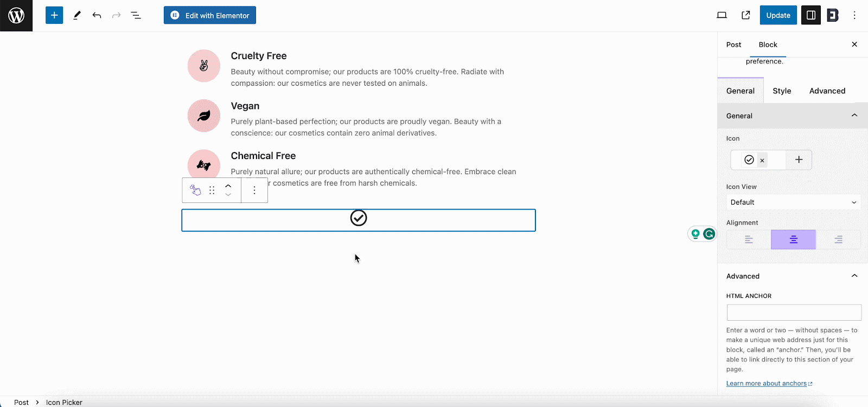The height and width of the screenshot is (407, 868).
Task: Select the Tools pencil icon
Action: (77, 15)
